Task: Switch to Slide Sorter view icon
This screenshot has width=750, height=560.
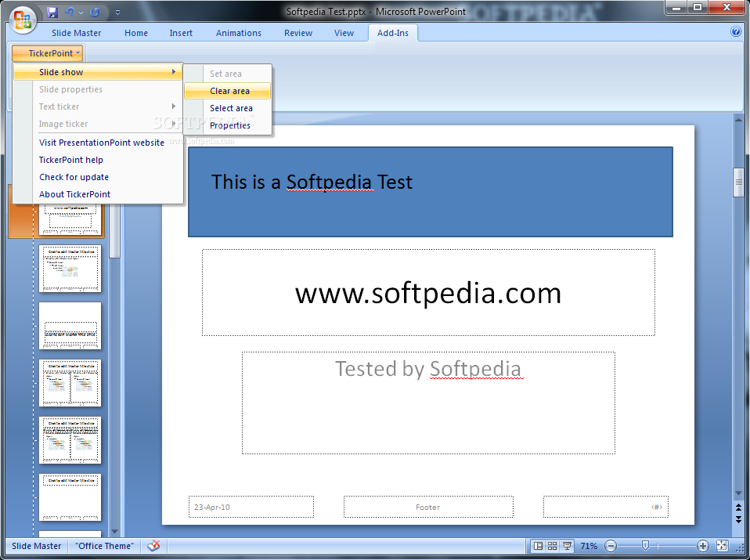Action: pos(553,546)
